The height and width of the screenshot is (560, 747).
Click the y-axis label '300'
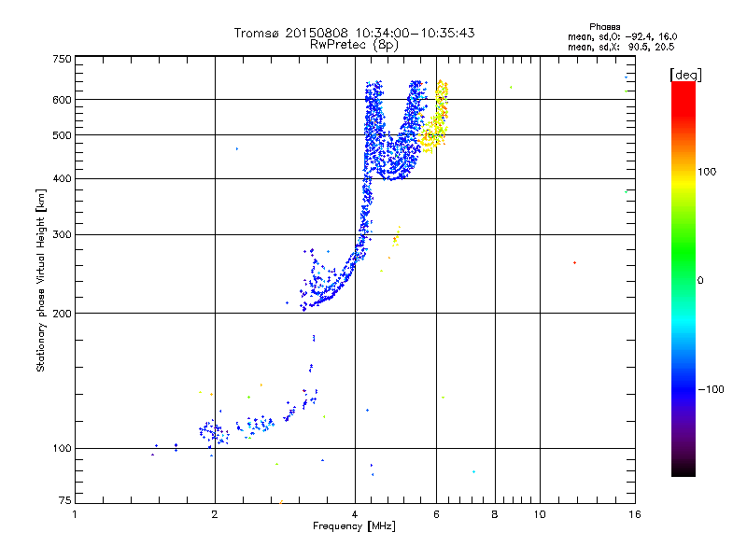coord(62,235)
